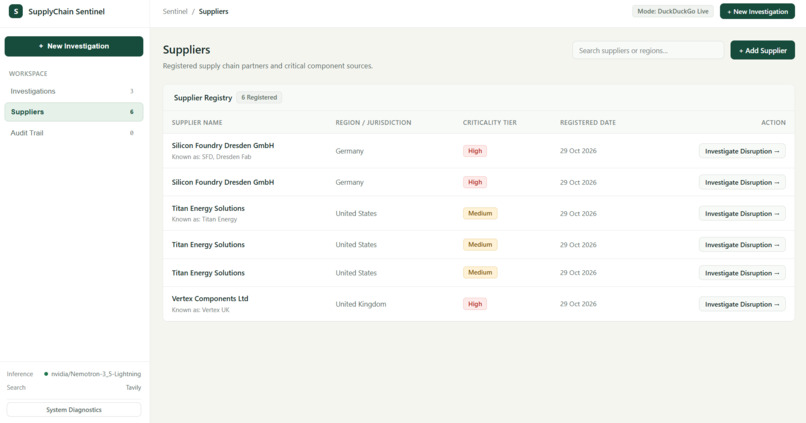Image resolution: width=806 pixels, height=423 pixels.
Task: Investigate Disruption for Titan Energy row with alias
Action: pyautogui.click(x=742, y=213)
